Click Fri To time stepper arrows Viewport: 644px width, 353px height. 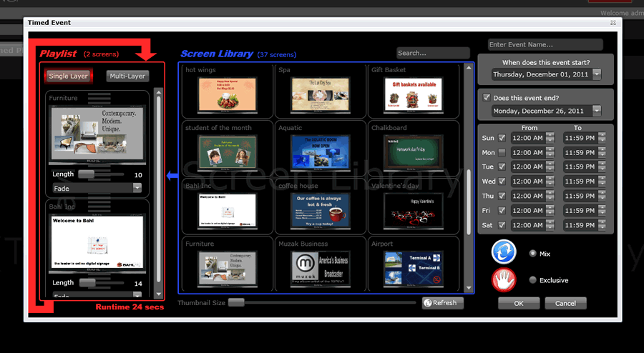click(x=602, y=210)
